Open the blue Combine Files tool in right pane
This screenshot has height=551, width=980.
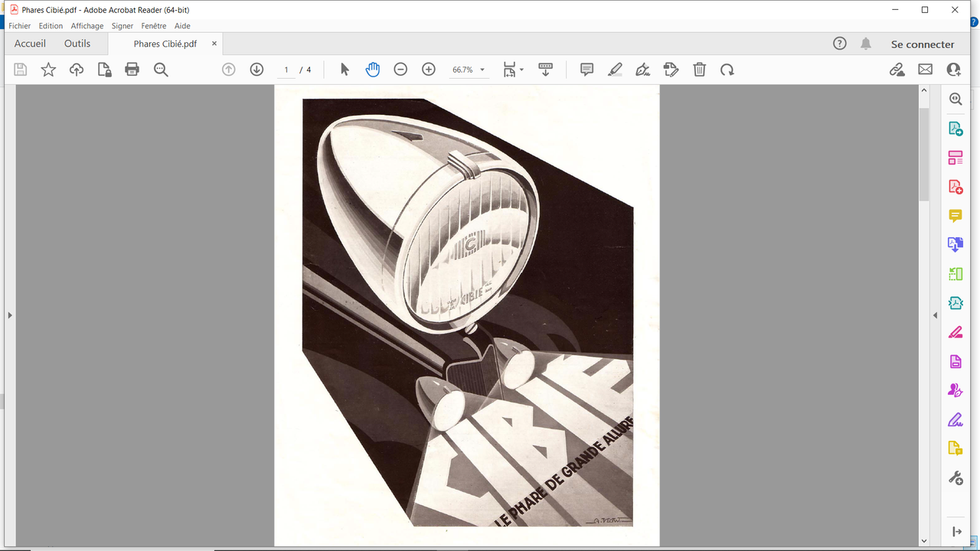click(955, 245)
